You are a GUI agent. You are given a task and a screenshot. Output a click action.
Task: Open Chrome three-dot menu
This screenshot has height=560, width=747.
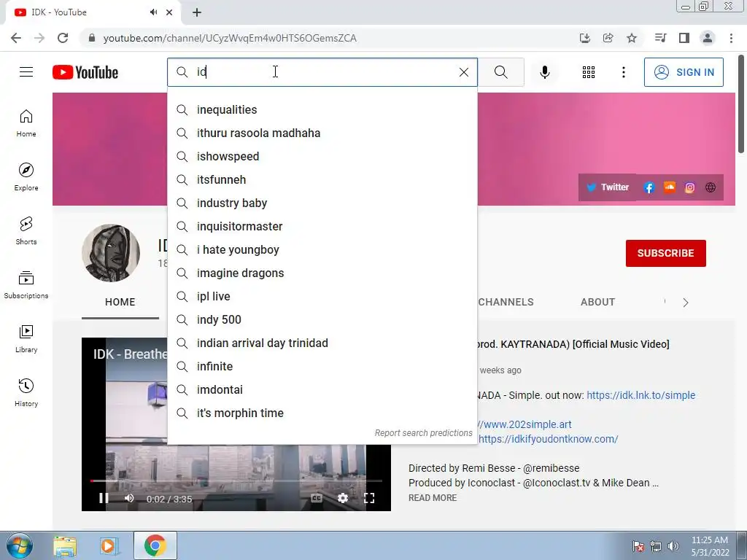pos(731,38)
